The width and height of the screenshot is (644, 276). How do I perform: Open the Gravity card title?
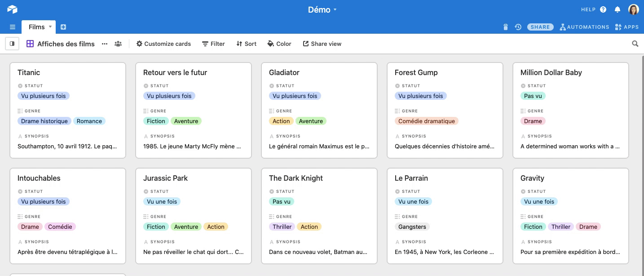coord(532,178)
